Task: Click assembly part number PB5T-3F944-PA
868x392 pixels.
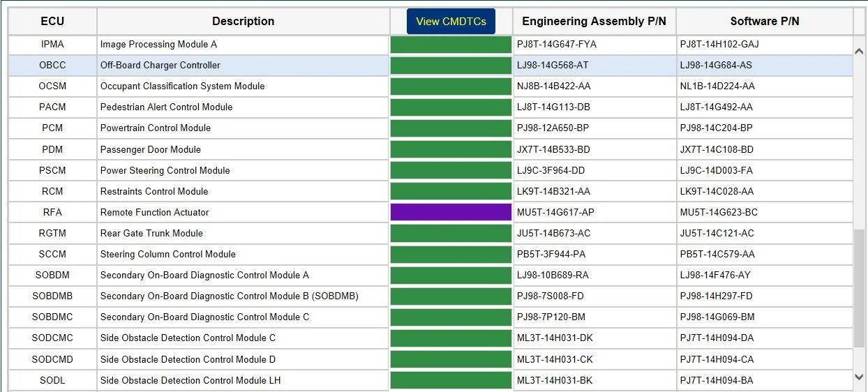Action: 551,254
